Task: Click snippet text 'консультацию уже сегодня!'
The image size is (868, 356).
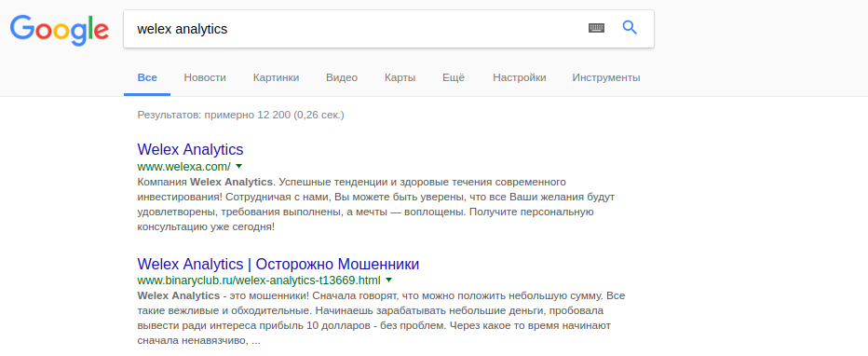Action: pyautogui.click(x=206, y=227)
